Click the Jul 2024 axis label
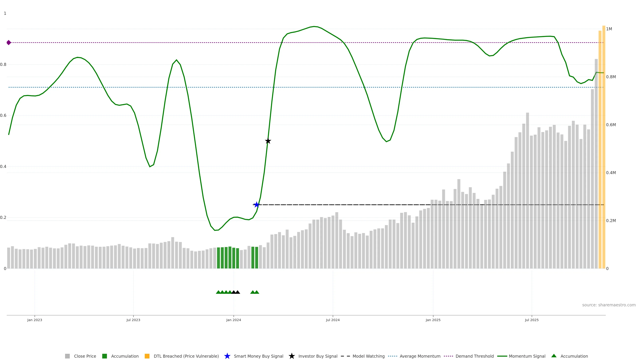Screen dimensions: 644x362 pos(333,320)
